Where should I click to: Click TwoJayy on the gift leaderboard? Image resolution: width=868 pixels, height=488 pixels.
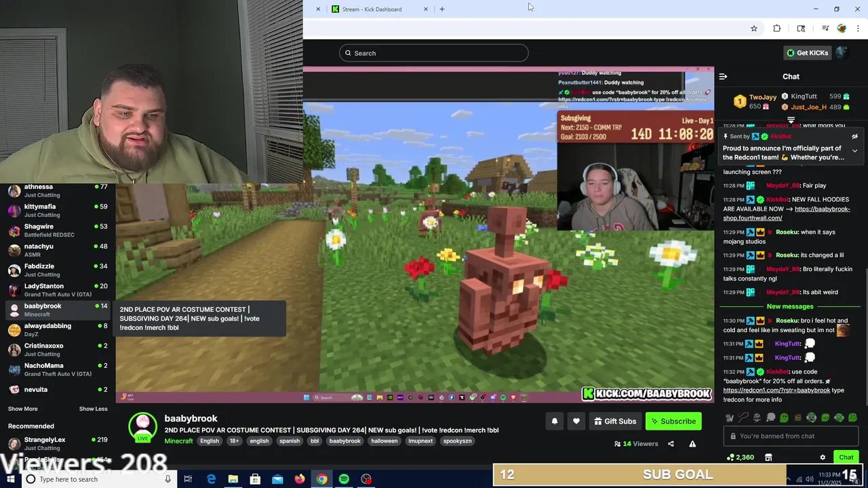coord(763,97)
